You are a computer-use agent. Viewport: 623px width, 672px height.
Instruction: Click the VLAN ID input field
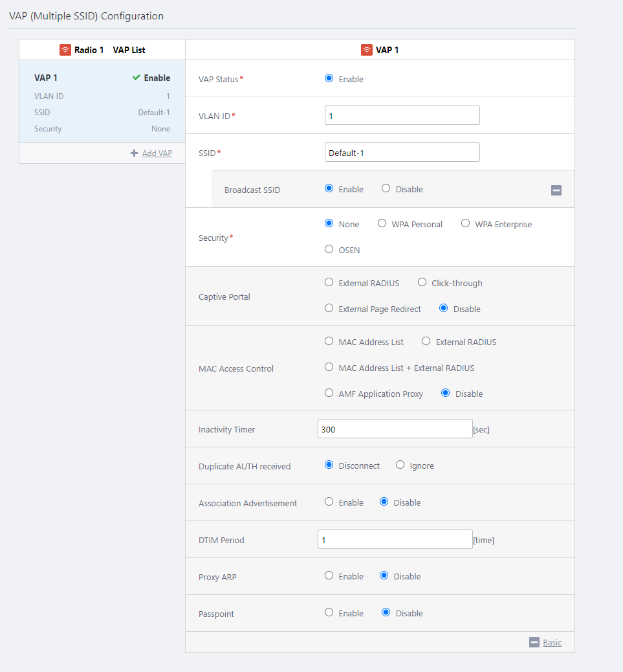pos(402,115)
